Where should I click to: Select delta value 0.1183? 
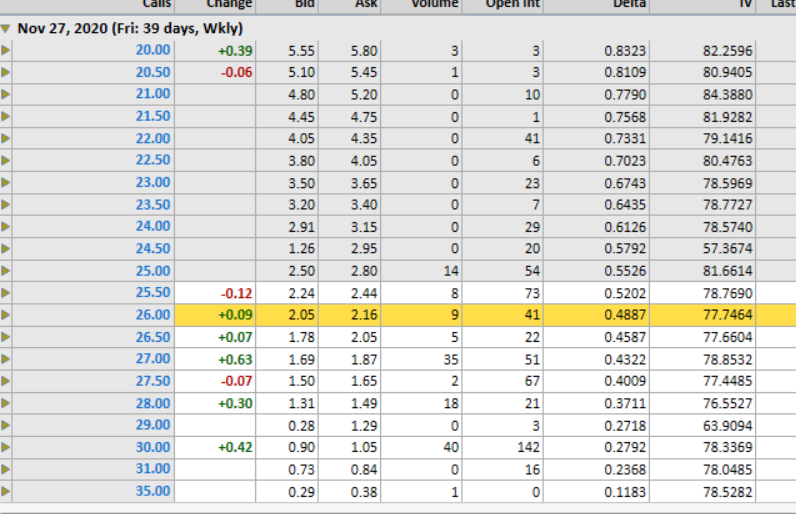point(625,492)
